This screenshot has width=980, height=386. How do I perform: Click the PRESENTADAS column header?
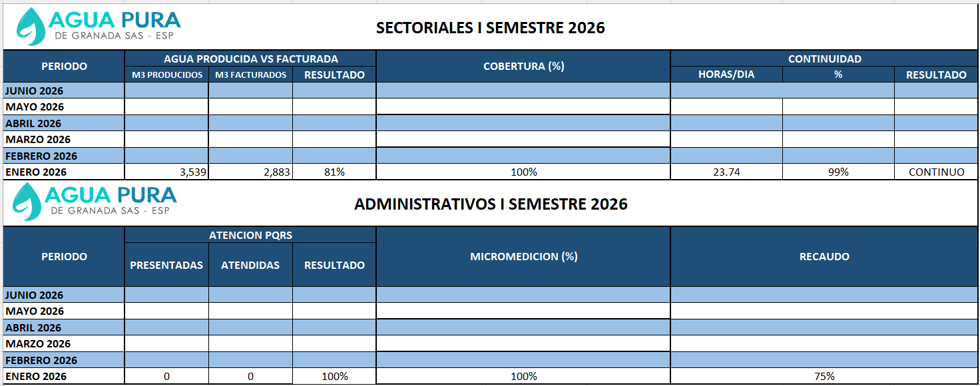coord(166,266)
